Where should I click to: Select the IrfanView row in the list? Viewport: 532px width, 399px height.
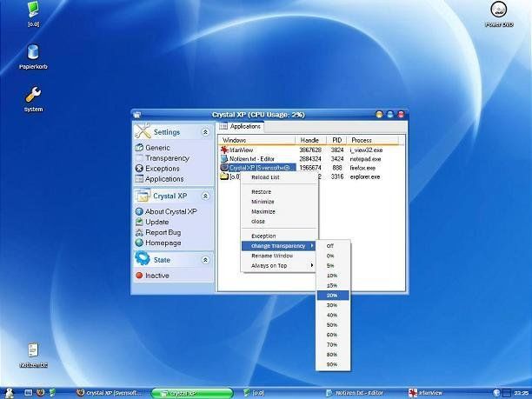click(311, 150)
